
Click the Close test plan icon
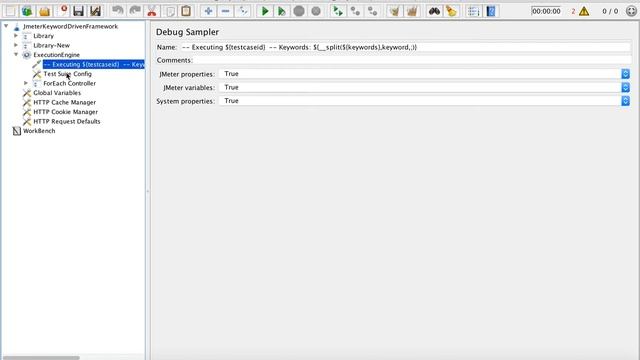63,11
